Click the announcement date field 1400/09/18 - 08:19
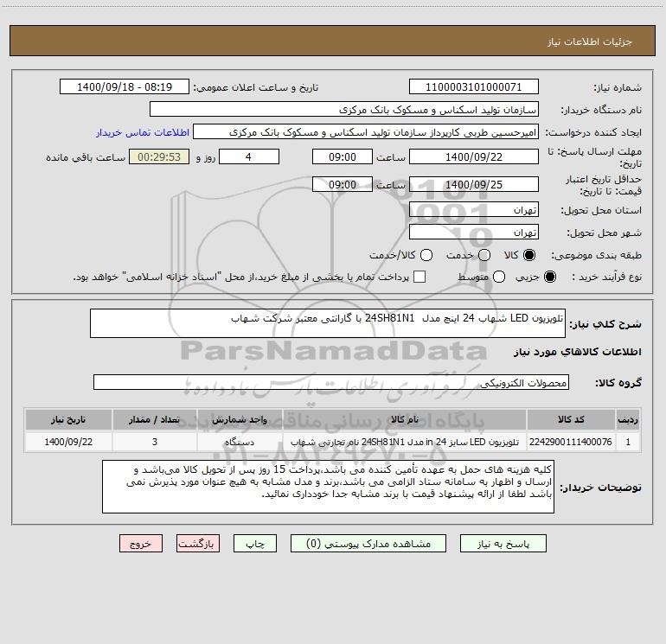Screen dimensions: 666x644 pyautogui.click(x=125, y=86)
